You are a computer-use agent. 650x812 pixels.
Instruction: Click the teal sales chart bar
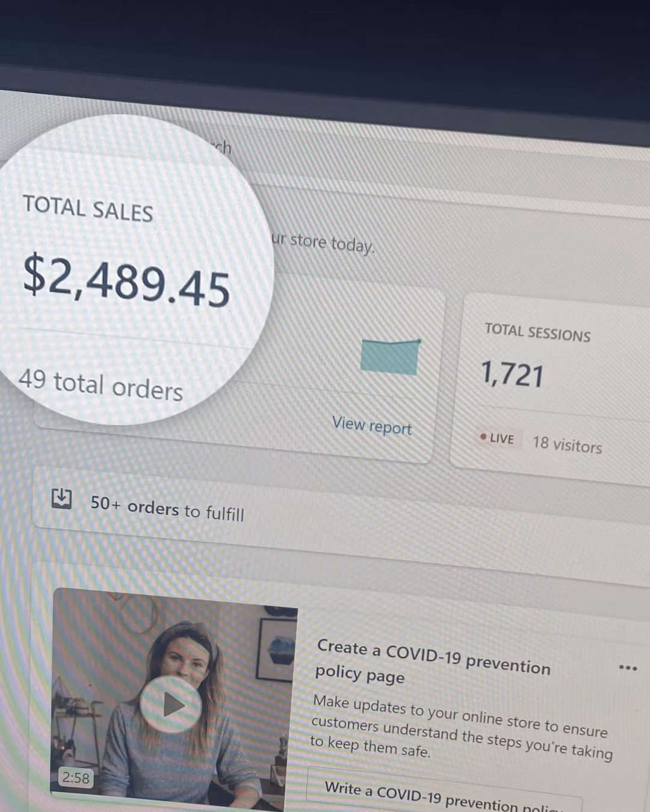[x=390, y=357]
